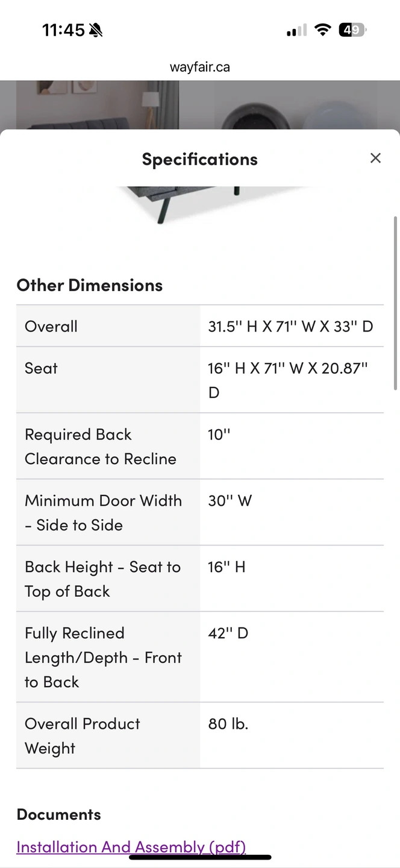Tap the Wi-Fi status icon
Image resolution: width=400 pixels, height=868 pixels.
pyautogui.click(x=323, y=30)
